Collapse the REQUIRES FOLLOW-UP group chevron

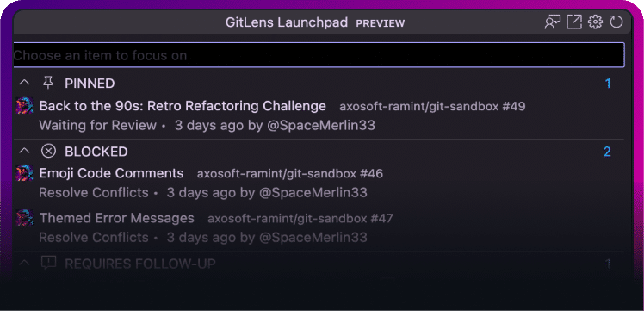pos(25,263)
